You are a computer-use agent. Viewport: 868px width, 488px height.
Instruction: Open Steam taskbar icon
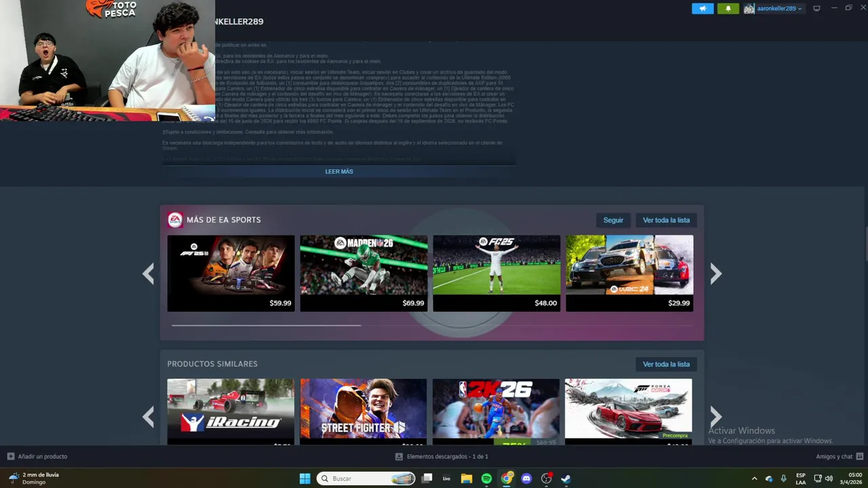566,479
